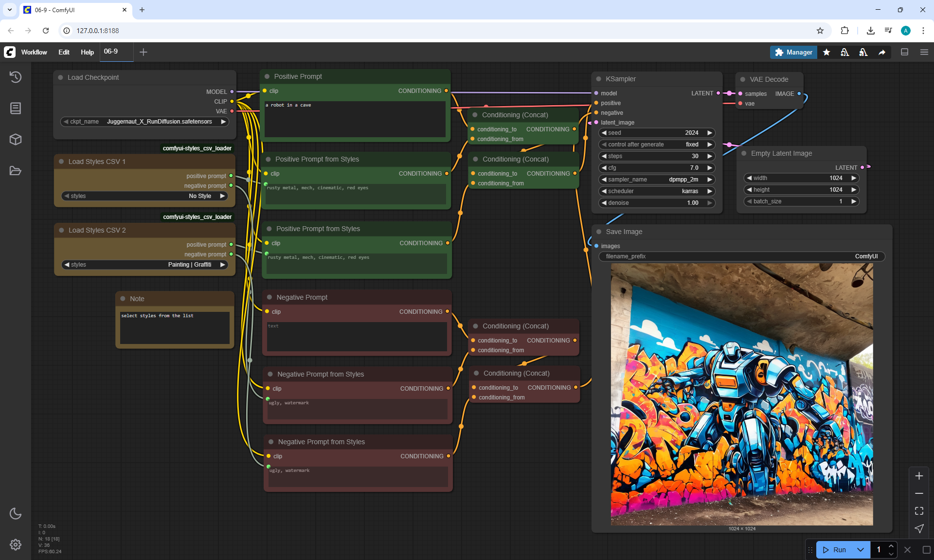The height and width of the screenshot is (560, 934).
Task: Click the cfg value slider field
Action: click(x=656, y=168)
